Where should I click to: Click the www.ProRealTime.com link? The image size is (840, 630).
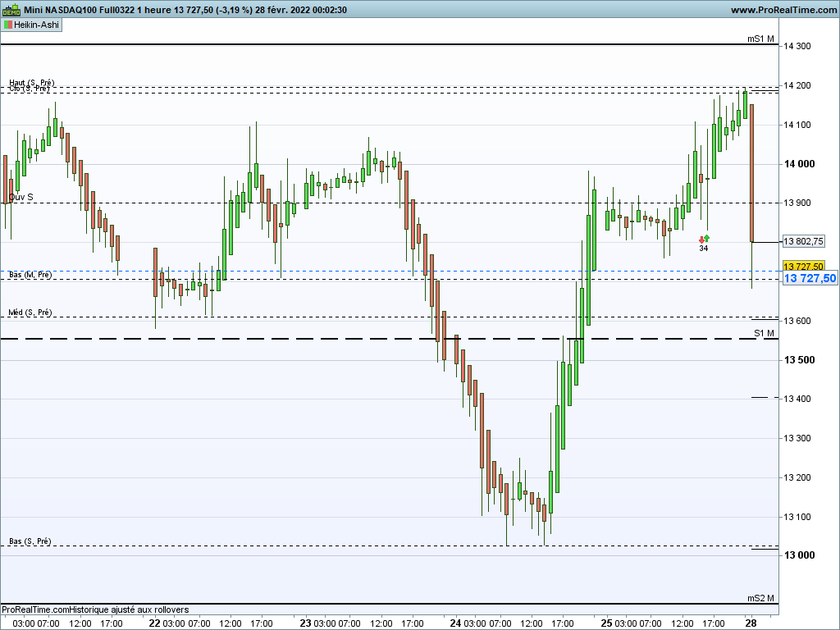click(x=783, y=10)
